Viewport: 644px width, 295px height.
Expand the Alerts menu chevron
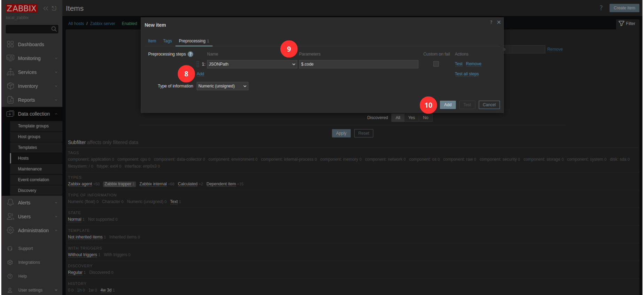click(x=56, y=203)
